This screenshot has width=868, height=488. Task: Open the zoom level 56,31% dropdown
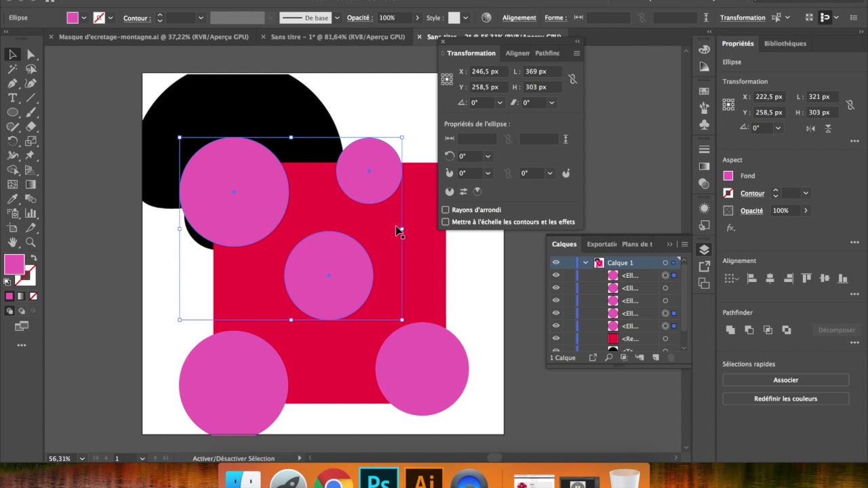pos(82,459)
